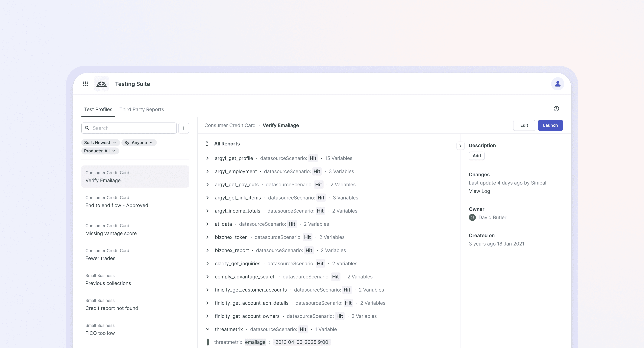Select the Test Profiles tab

[x=98, y=109]
